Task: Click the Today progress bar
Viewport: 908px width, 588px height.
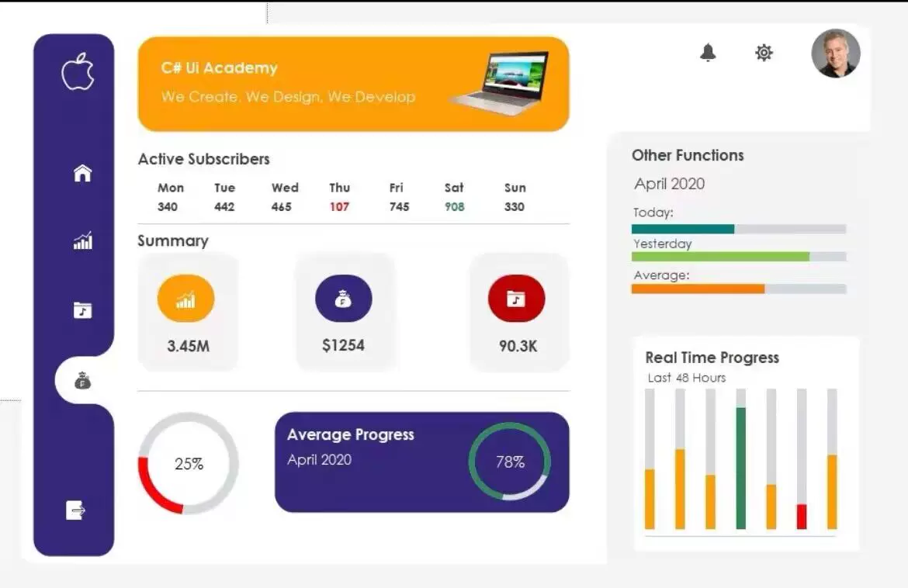Action: click(x=738, y=229)
